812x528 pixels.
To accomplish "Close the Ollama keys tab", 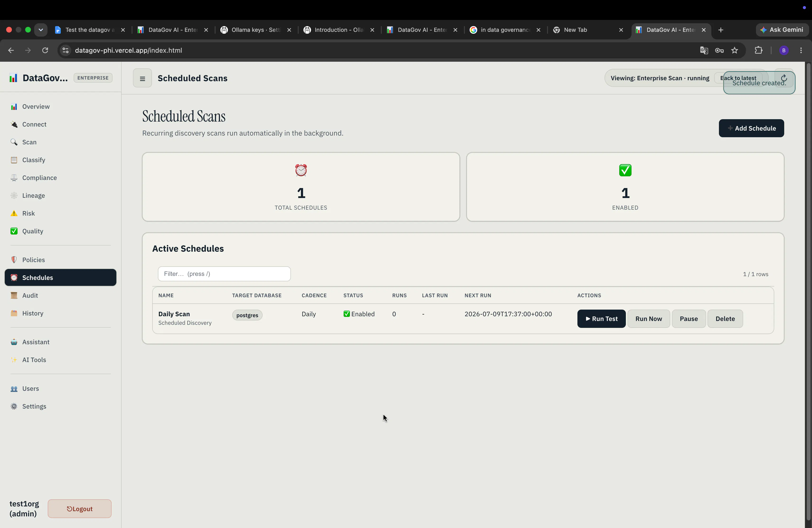I will click(x=289, y=30).
